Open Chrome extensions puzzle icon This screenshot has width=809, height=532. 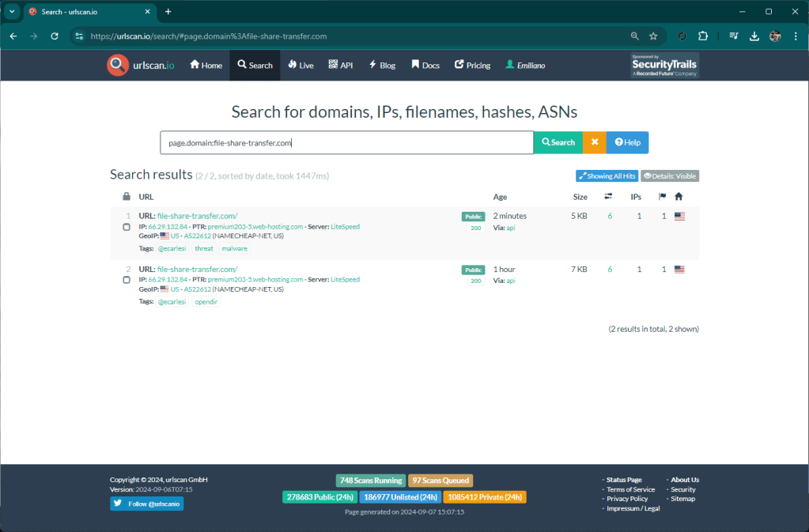click(703, 36)
